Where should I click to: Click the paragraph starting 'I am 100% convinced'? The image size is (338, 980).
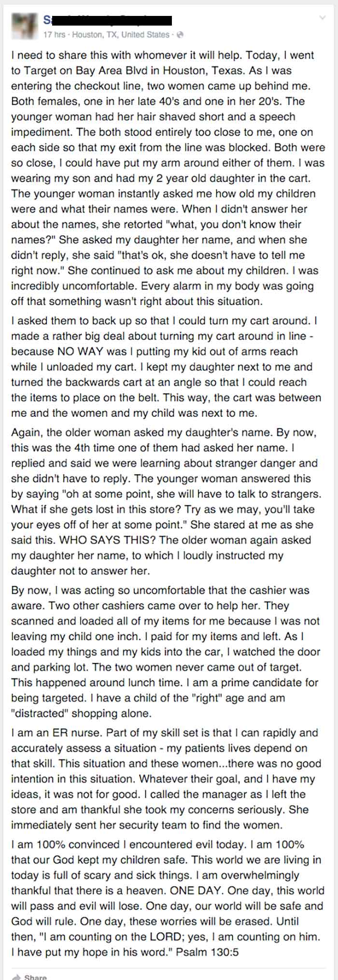click(x=167, y=898)
